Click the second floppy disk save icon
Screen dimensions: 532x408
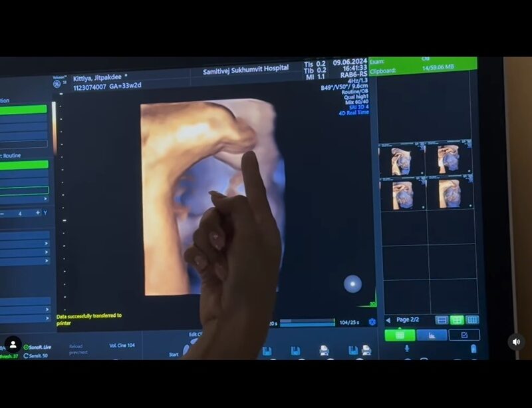[x=295, y=351]
